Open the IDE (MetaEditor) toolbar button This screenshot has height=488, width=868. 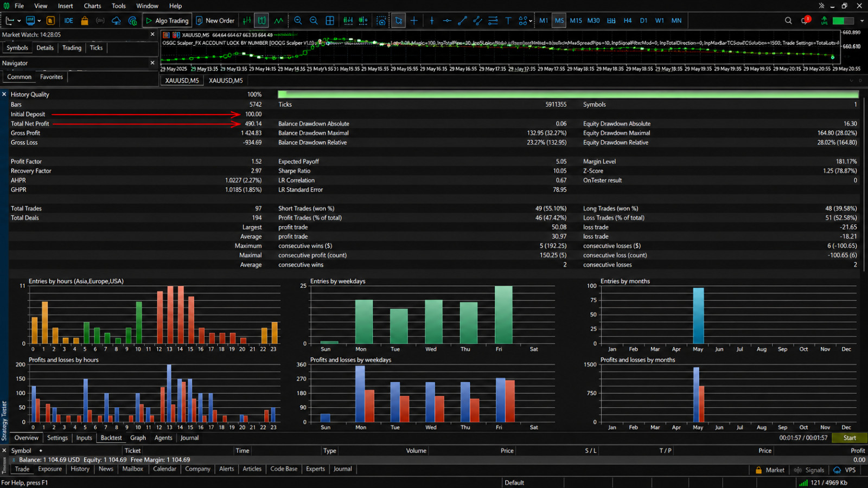pyautogui.click(x=68, y=21)
